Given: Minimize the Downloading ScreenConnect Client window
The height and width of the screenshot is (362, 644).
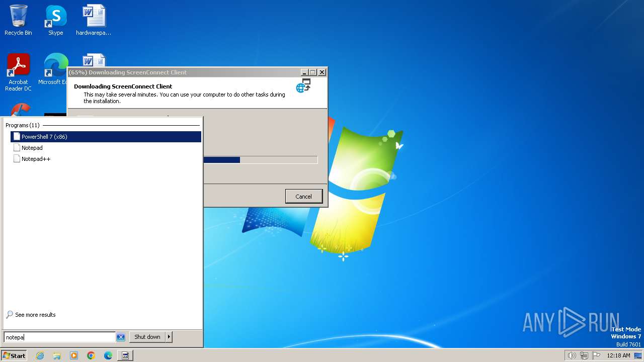Looking at the screenshot, I should pyautogui.click(x=304, y=72).
